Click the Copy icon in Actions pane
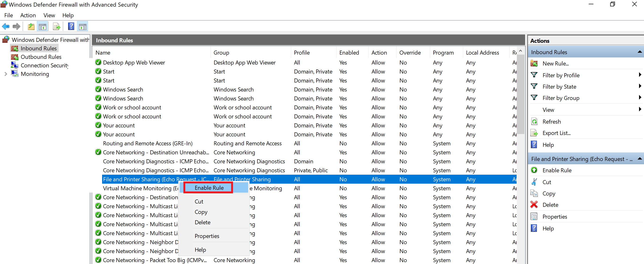The width and height of the screenshot is (644, 264). (534, 193)
